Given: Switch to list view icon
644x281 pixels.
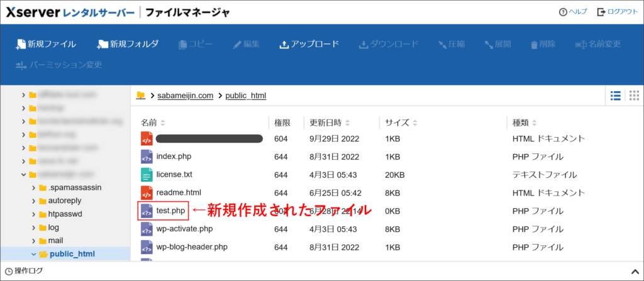Looking at the screenshot, I should coord(616,96).
